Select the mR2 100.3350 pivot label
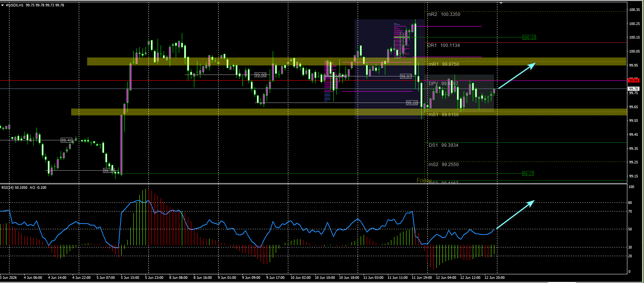Viewport: 644px width, 283px height. [444, 14]
